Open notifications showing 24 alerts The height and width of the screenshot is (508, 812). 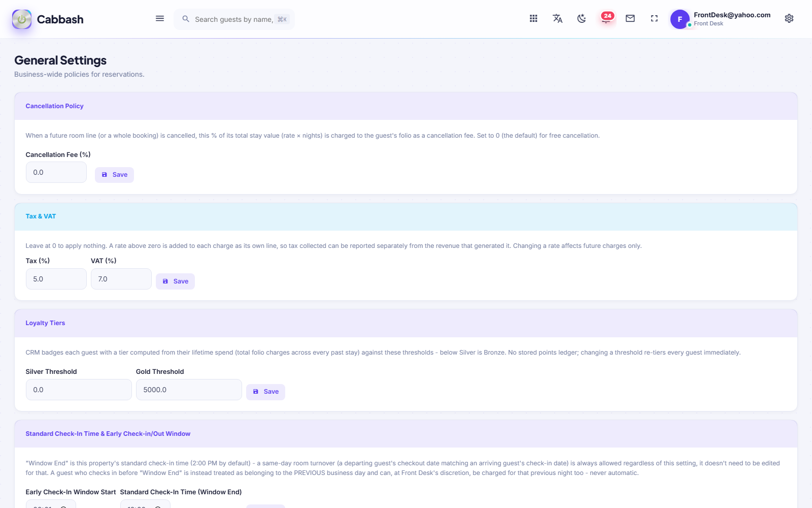pyautogui.click(x=606, y=18)
